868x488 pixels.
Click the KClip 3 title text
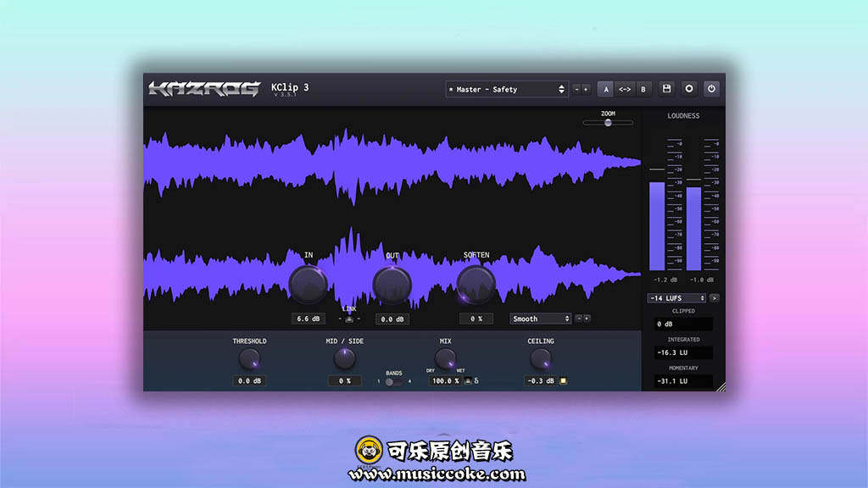point(290,87)
